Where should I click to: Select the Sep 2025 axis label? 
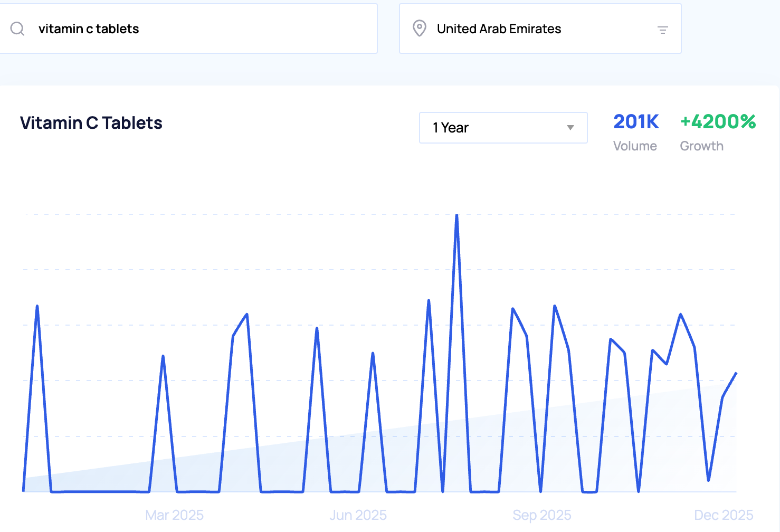pos(541,515)
